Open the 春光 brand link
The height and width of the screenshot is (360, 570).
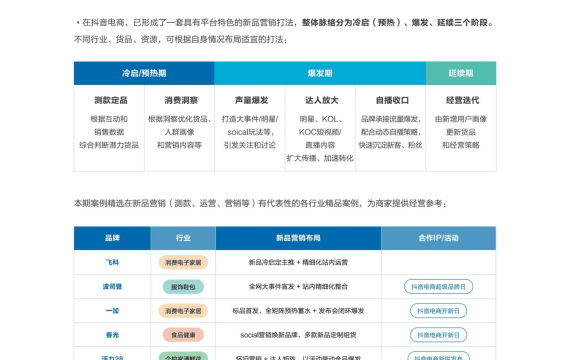112,335
